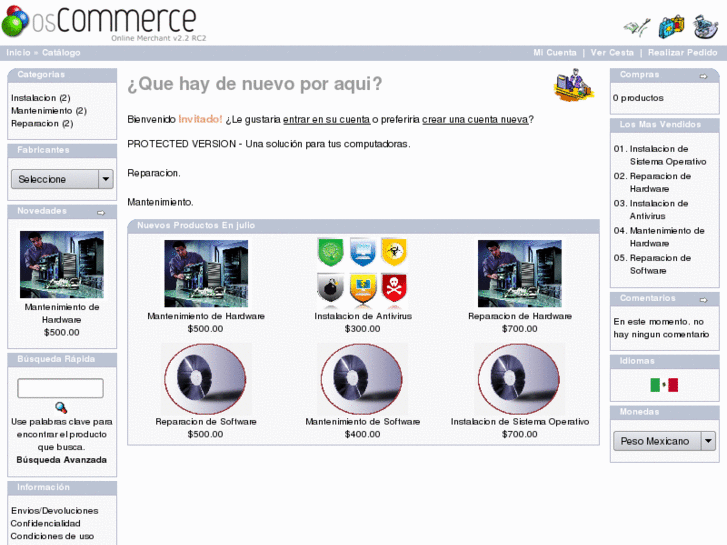Open Búsqueda Avanzada link

[x=62, y=460]
